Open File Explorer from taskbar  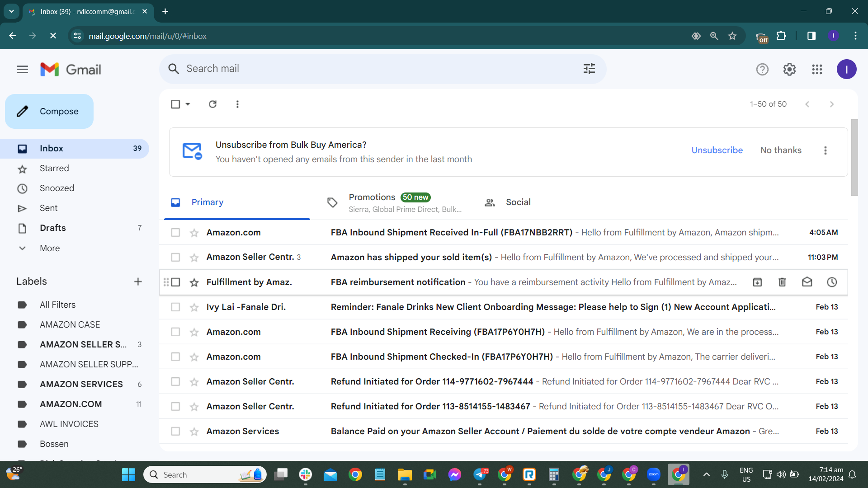405,474
